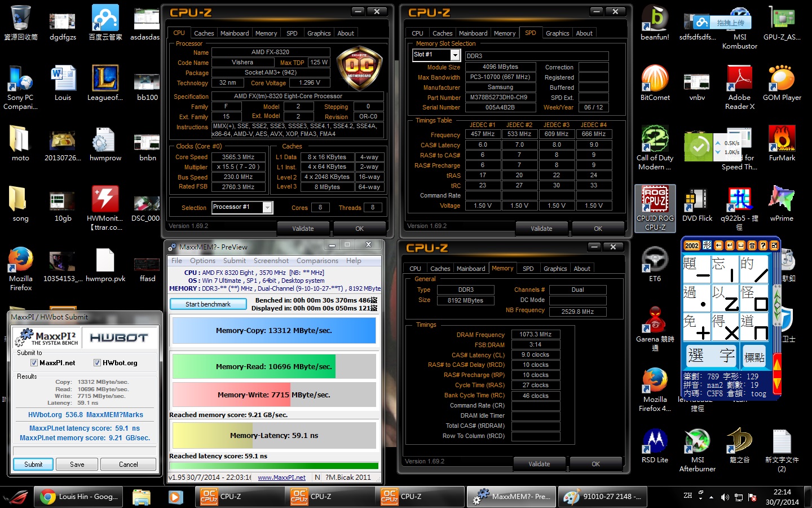Open the FurMark desktop icon

782,143
